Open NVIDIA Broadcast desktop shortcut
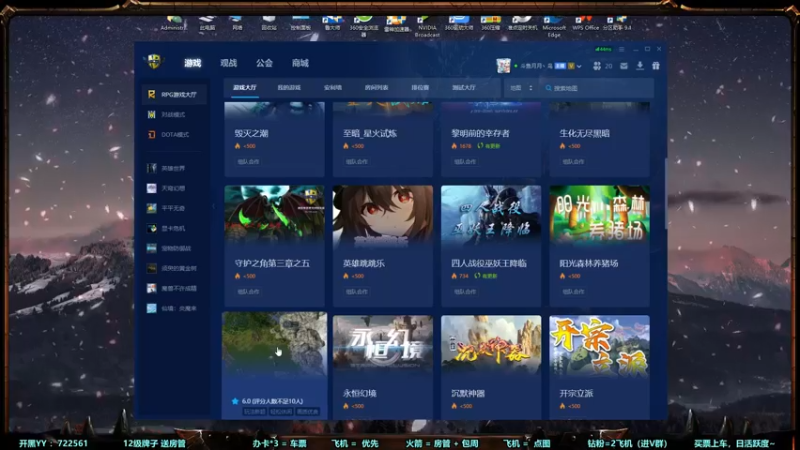 coord(427,27)
